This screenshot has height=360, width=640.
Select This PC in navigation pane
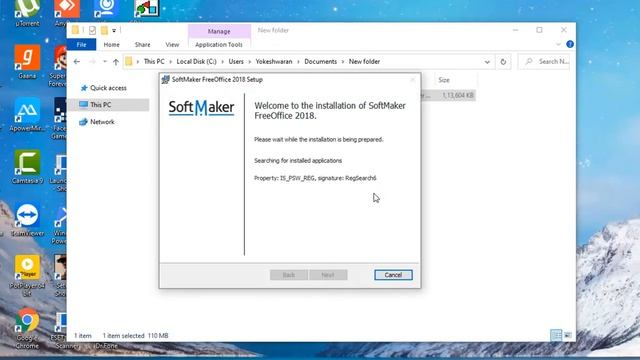(x=109, y=105)
